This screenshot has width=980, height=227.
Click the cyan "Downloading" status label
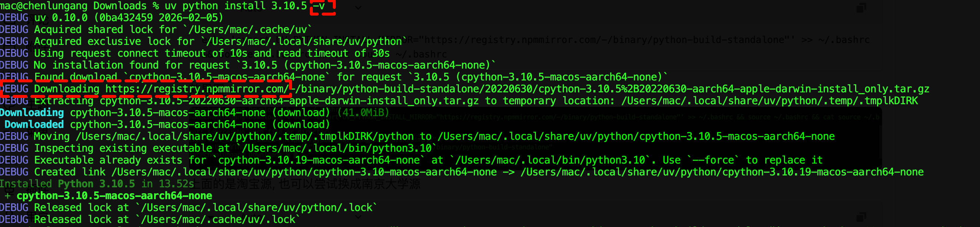point(32,113)
